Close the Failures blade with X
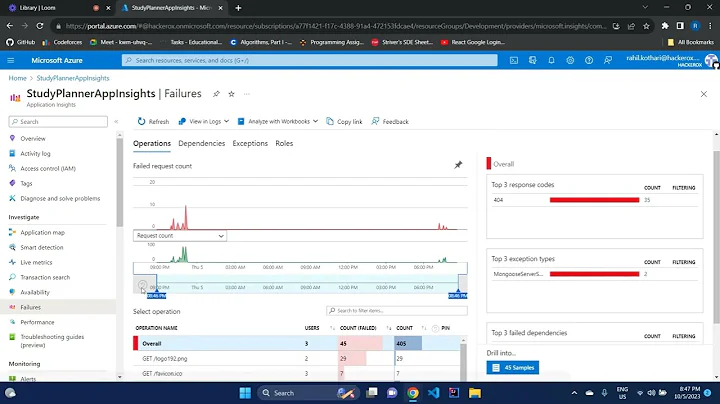The width and height of the screenshot is (720, 404). [703, 94]
